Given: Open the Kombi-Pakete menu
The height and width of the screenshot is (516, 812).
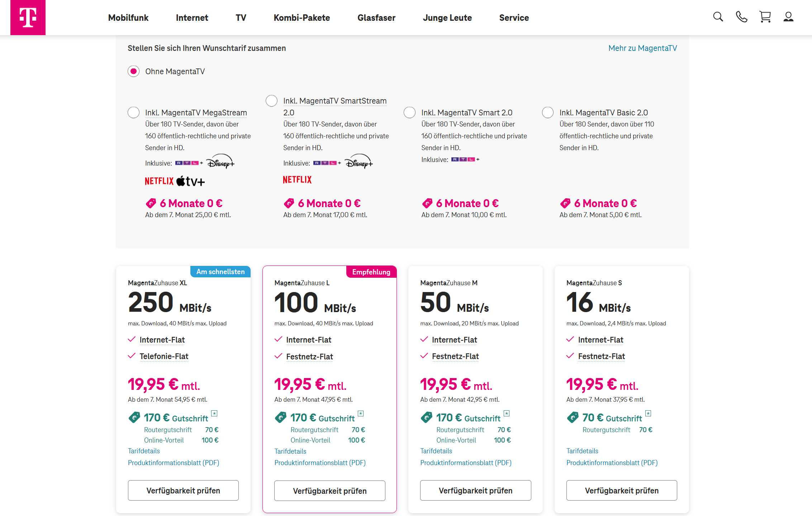Looking at the screenshot, I should tap(301, 18).
